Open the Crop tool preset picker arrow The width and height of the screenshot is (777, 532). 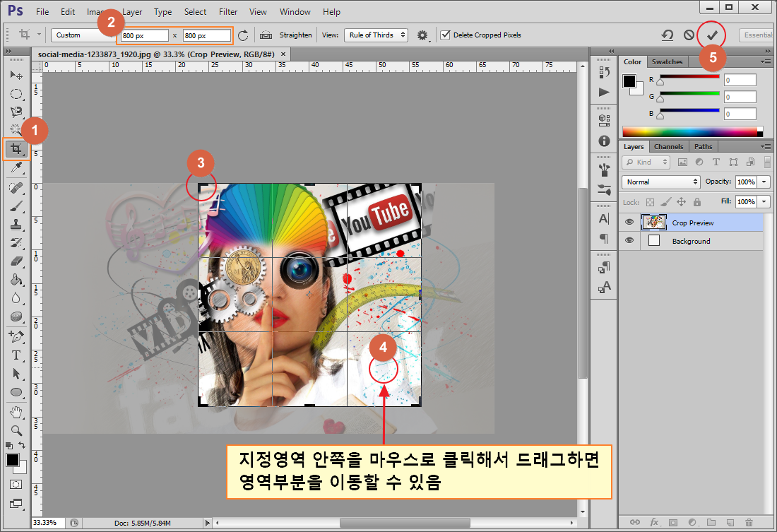(39, 35)
